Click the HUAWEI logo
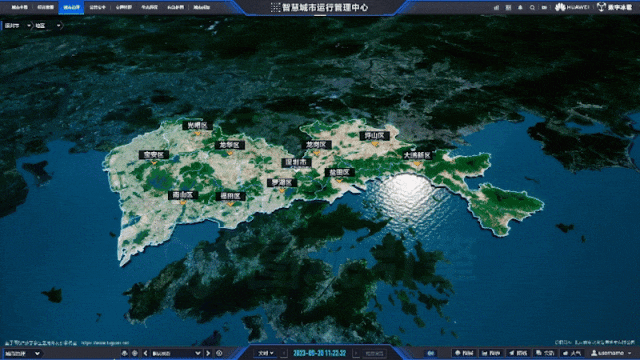Viewport: 640px width, 360px height. (572, 7)
